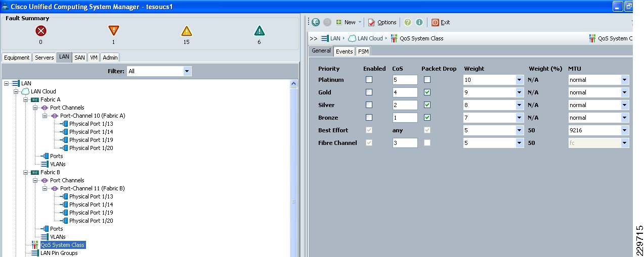
Task: Switch to the Equipment tab
Action: click(x=17, y=58)
